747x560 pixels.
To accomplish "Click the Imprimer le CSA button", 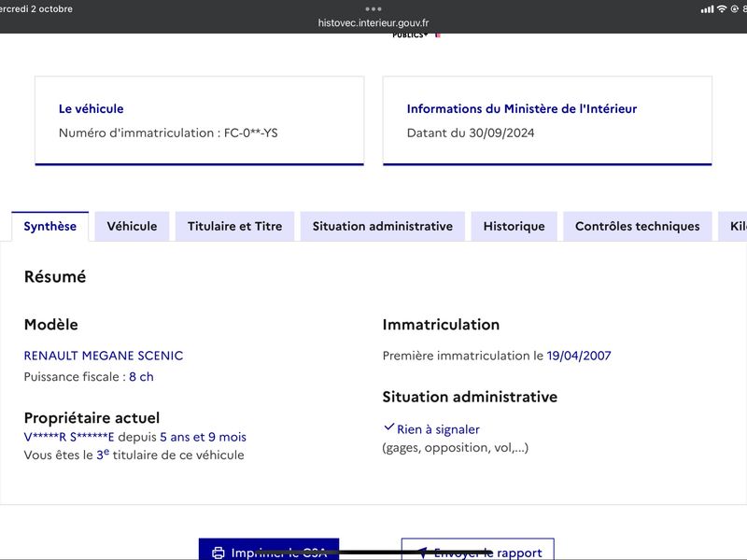I will [269, 549].
